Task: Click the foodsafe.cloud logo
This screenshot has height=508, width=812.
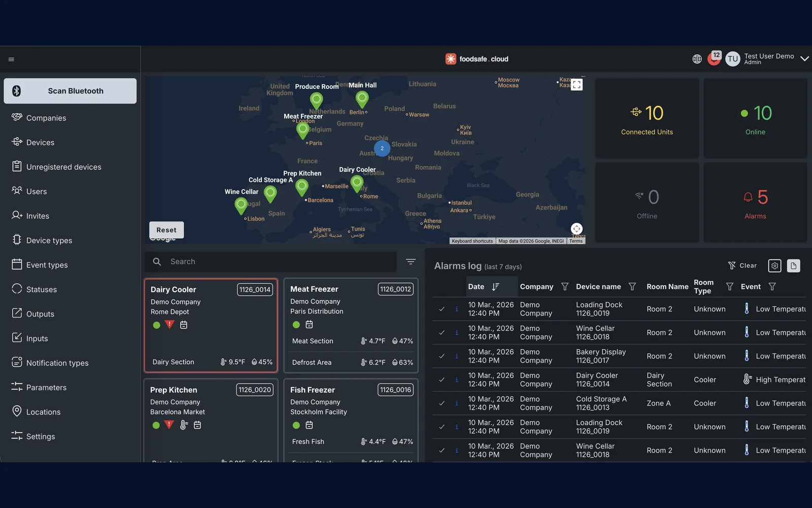Action: (x=477, y=59)
